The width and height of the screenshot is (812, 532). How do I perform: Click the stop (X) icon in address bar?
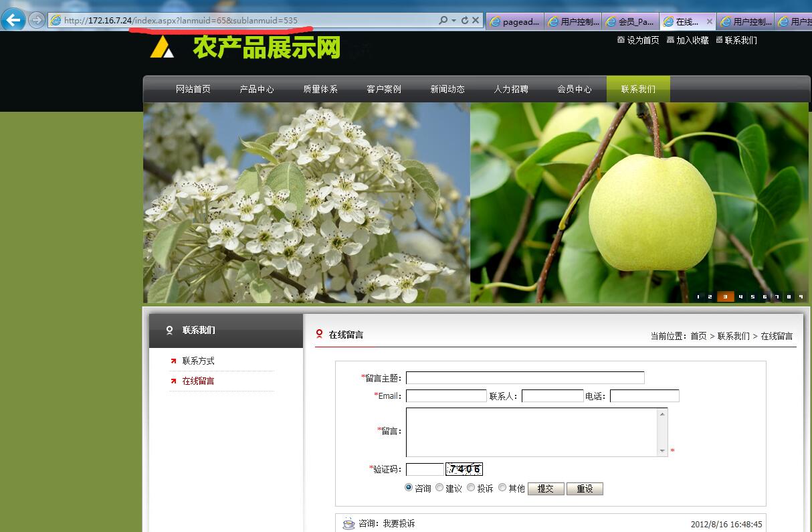(x=476, y=21)
